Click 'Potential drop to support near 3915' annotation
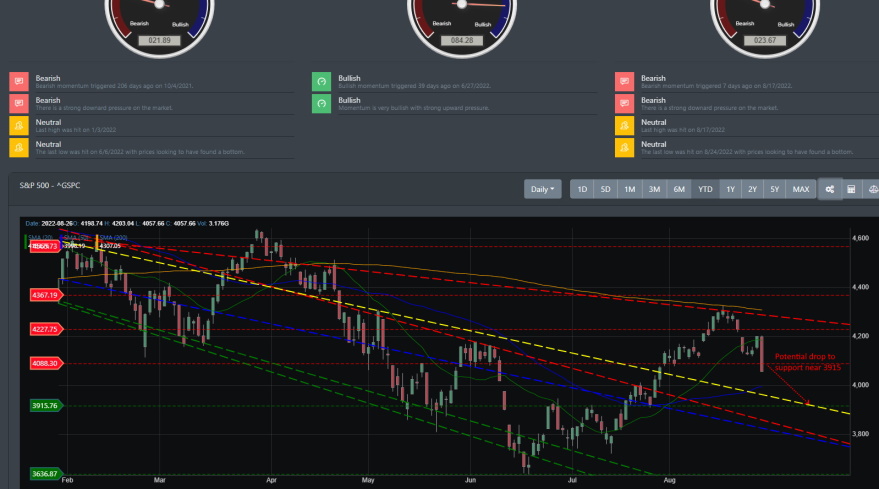The height and width of the screenshot is (489, 879). tap(807, 362)
